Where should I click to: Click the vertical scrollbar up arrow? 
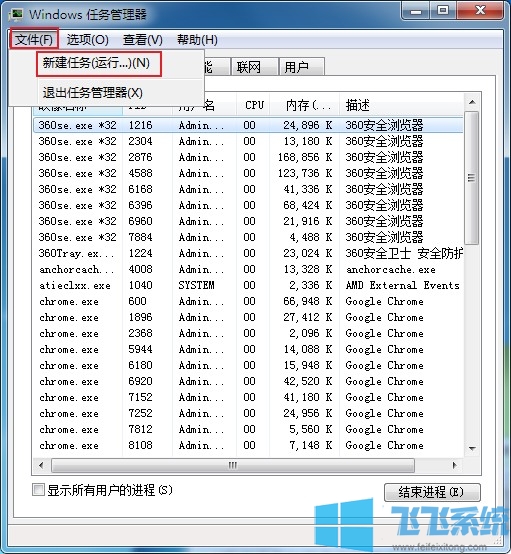coord(472,102)
